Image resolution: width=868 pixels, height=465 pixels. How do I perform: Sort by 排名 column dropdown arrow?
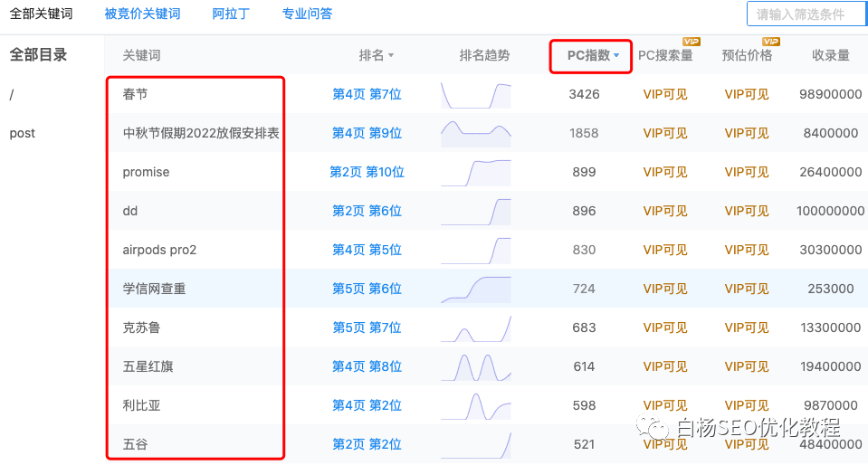391,55
